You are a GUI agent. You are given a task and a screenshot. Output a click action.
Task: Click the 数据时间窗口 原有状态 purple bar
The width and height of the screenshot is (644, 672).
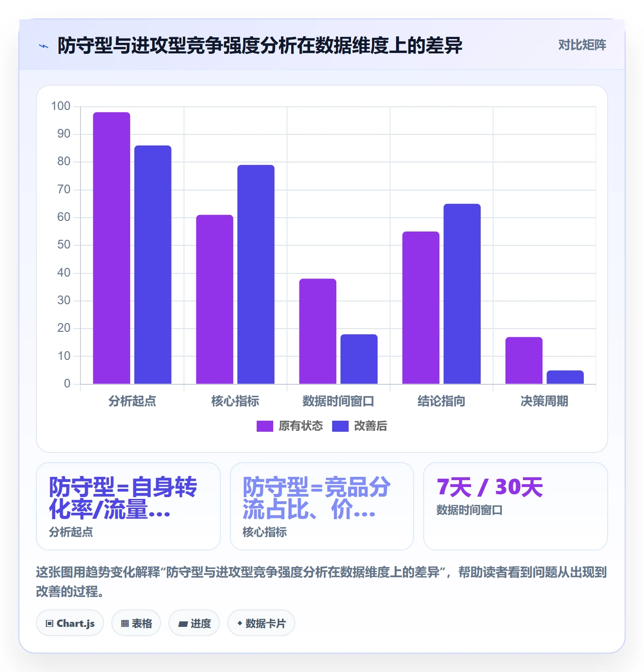(x=318, y=331)
